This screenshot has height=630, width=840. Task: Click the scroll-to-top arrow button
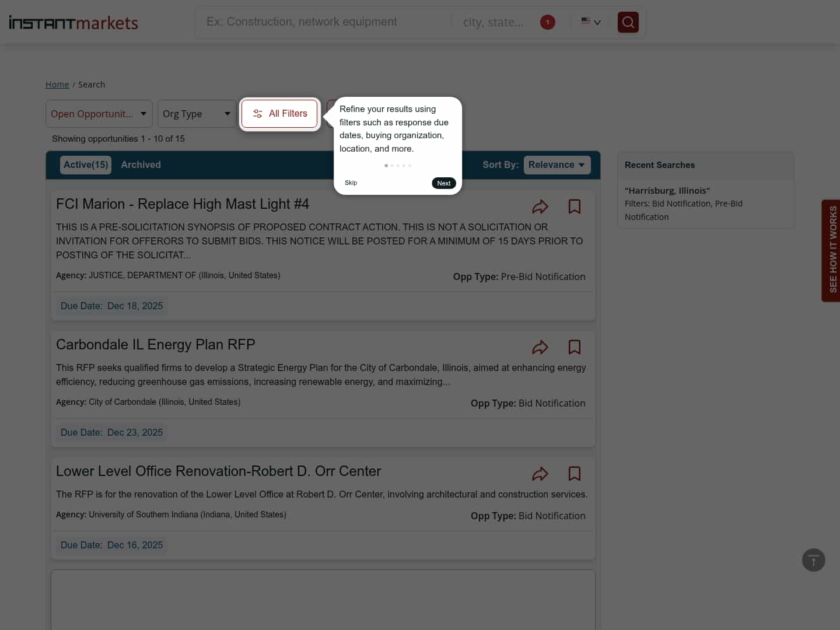pyautogui.click(x=813, y=560)
